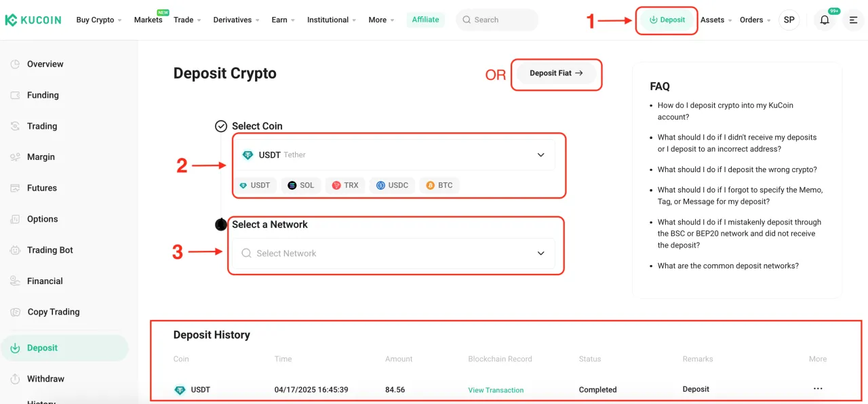
Task: Click the KuCoin logo
Action: tap(33, 20)
